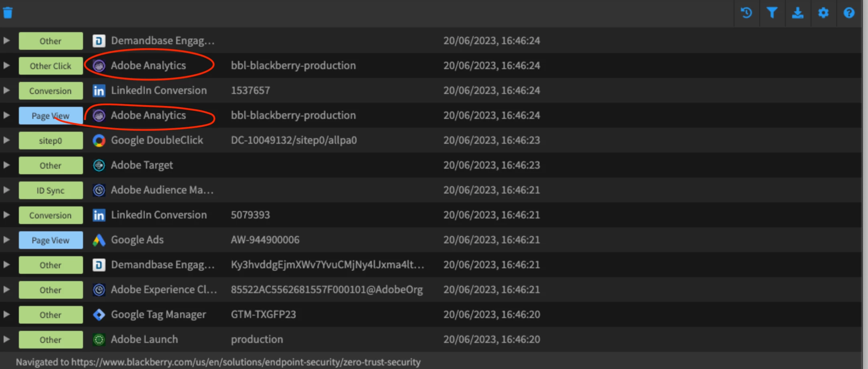
Task: Click the Adobe Target name
Action: click(142, 165)
